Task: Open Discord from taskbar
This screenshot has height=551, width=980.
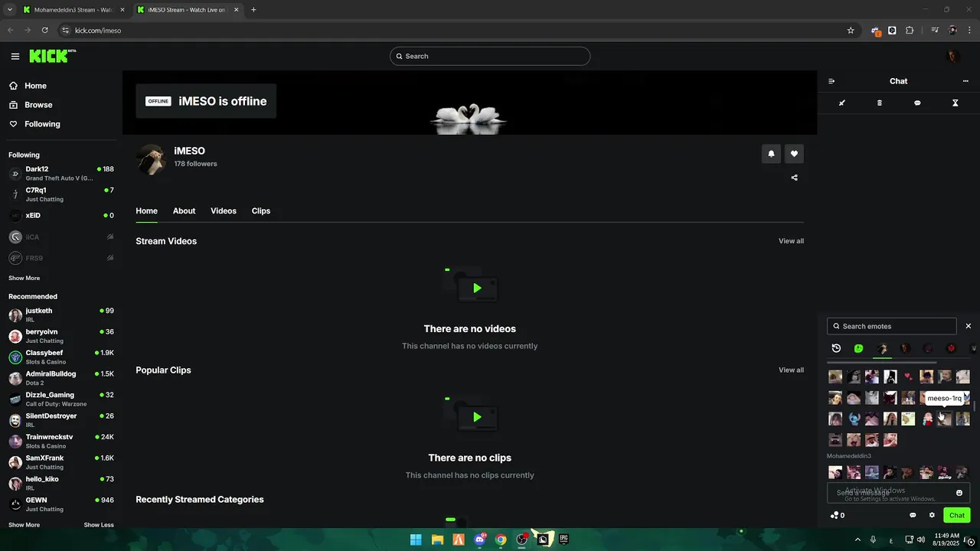Action: (x=480, y=540)
